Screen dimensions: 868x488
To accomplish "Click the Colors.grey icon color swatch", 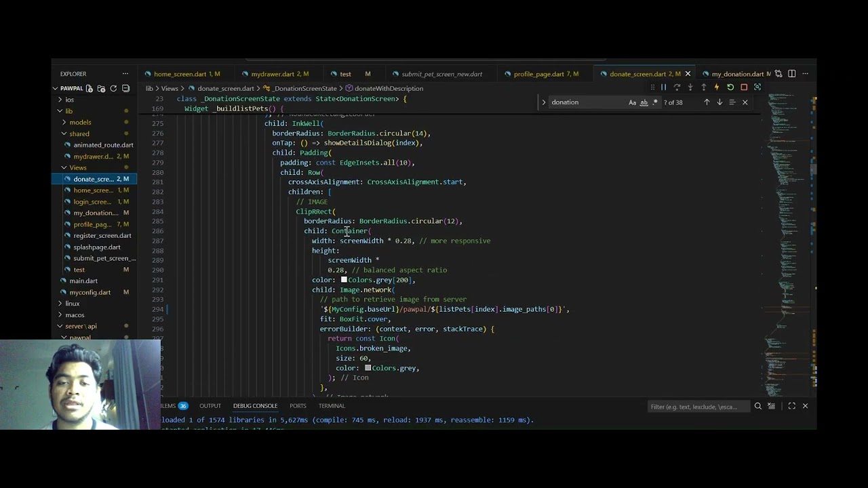I will click(368, 368).
